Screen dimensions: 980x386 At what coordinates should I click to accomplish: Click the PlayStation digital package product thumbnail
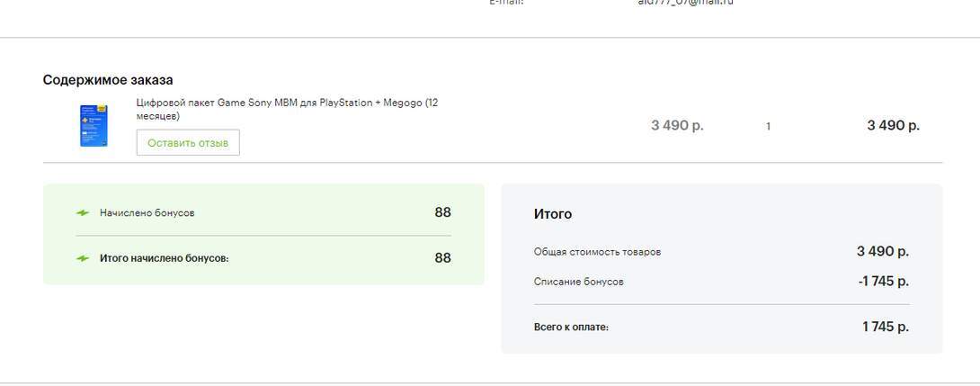[x=94, y=126]
